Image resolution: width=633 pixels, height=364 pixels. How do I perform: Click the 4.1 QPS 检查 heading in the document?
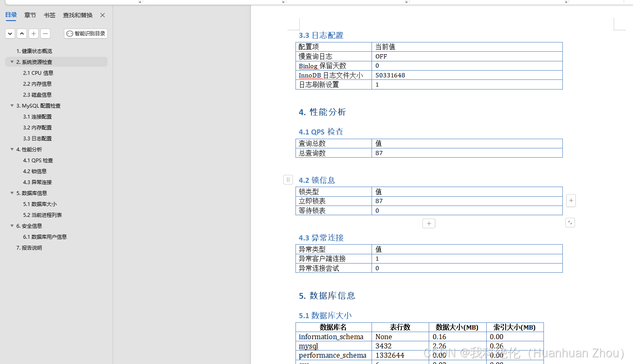pos(321,132)
